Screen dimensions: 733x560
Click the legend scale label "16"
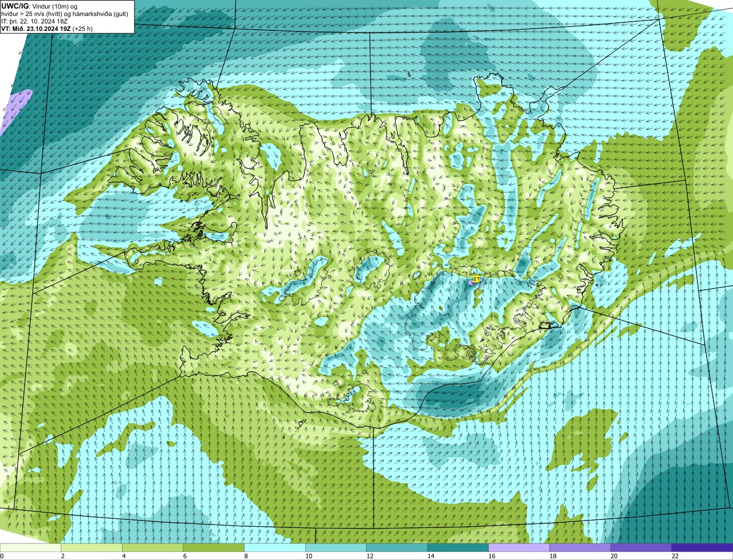(x=492, y=556)
